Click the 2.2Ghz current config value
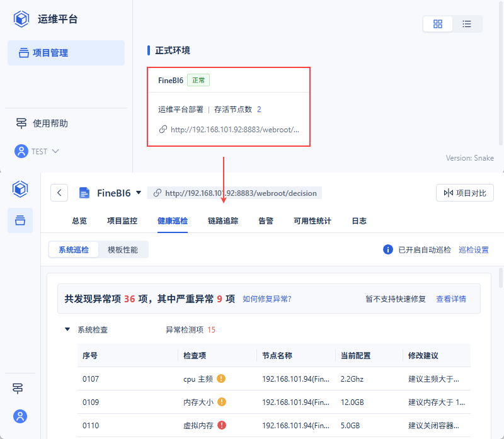This screenshot has height=439, width=504. point(352,379)
